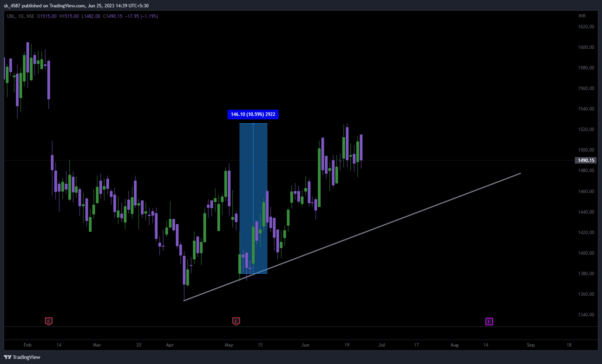Click the 1440.00 price axis label
The image size is (602, 364).
[586, 212]
